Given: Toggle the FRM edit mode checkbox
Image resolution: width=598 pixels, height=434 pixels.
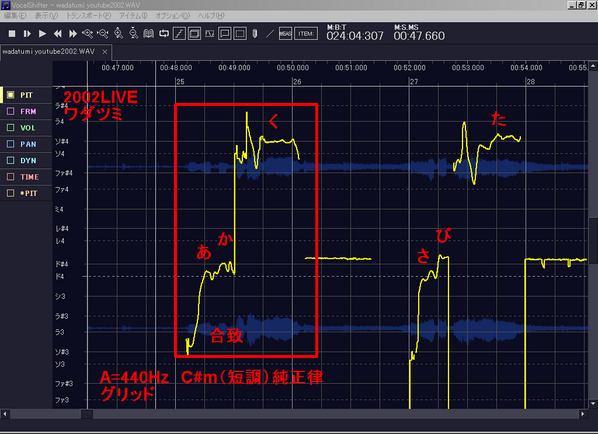Looking at the screenshot, I should (11, 111).
